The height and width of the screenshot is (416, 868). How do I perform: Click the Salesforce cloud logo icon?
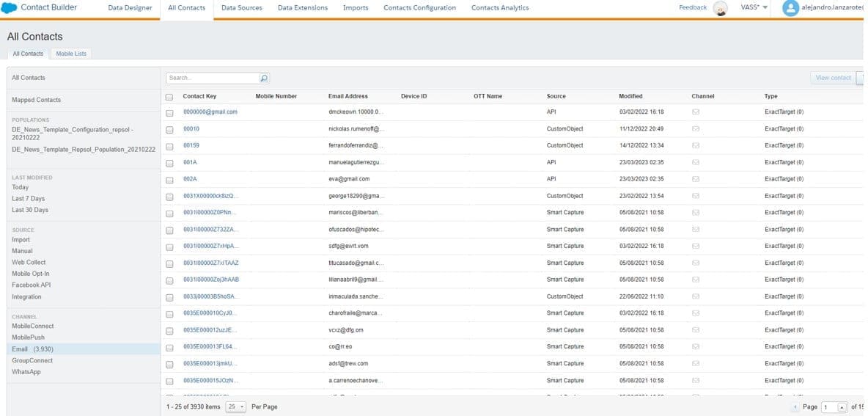coord(10,8)
